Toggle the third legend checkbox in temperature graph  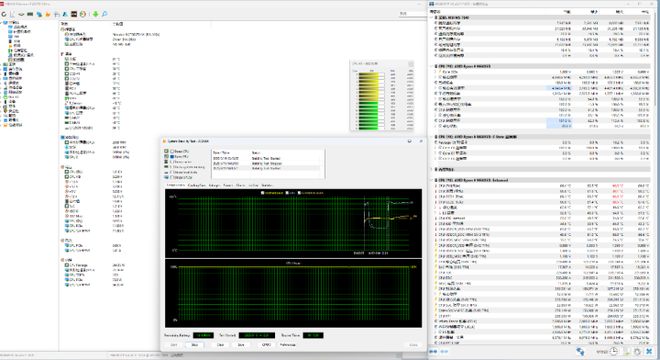pyautogui.click(x=299, y=193)
